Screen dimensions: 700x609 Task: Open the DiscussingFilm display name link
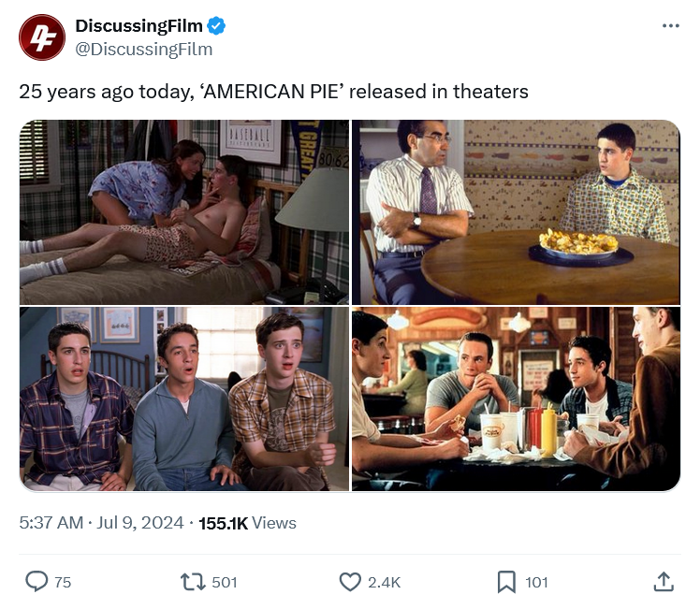click(139, 26)
